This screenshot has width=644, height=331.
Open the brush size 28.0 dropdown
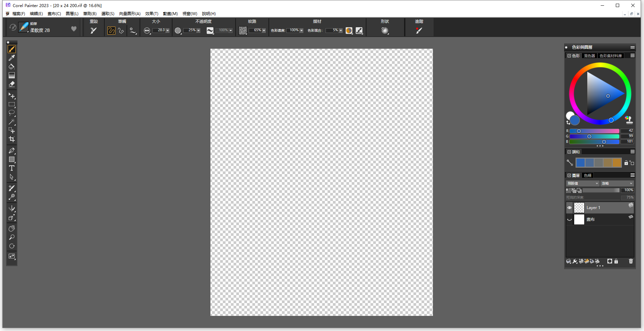point(167,31)
